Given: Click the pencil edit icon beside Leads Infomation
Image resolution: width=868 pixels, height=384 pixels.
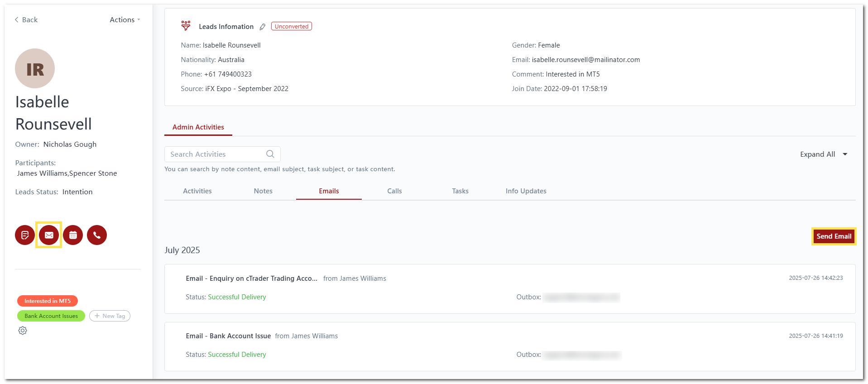Looking at the screenshot, I should pos(263,27).
